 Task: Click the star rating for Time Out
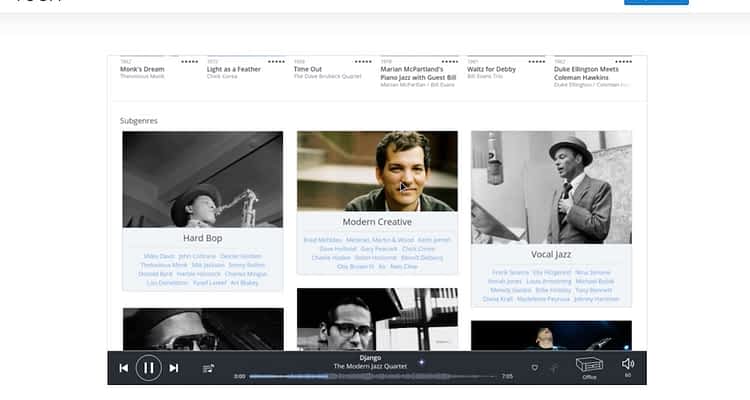363,62
